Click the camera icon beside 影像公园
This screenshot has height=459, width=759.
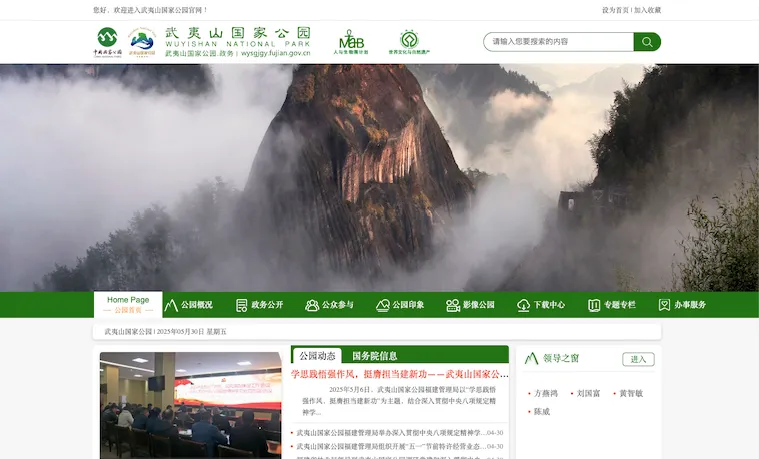[x=453, y=305]
